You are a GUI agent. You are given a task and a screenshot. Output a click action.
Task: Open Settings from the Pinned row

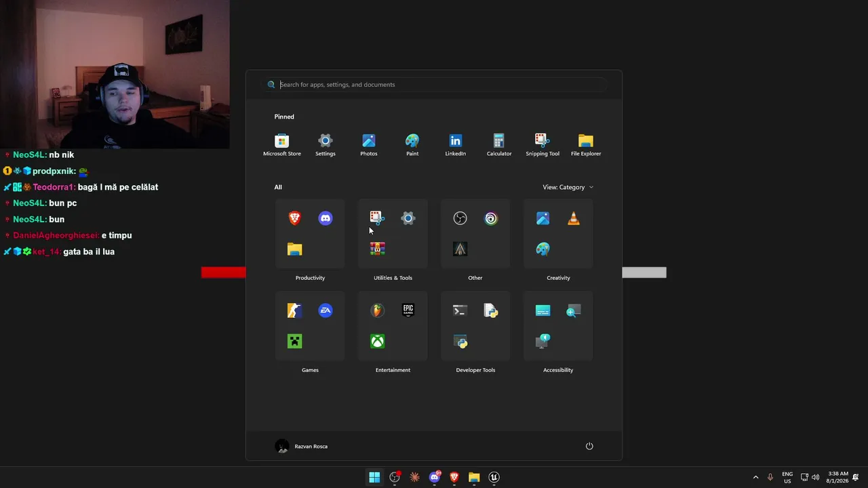(325, 144)
